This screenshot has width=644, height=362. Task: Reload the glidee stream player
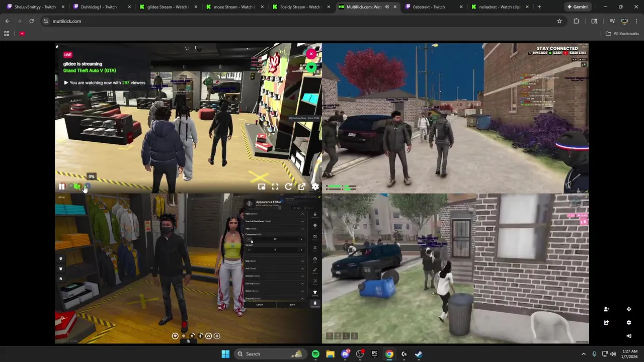288,187
